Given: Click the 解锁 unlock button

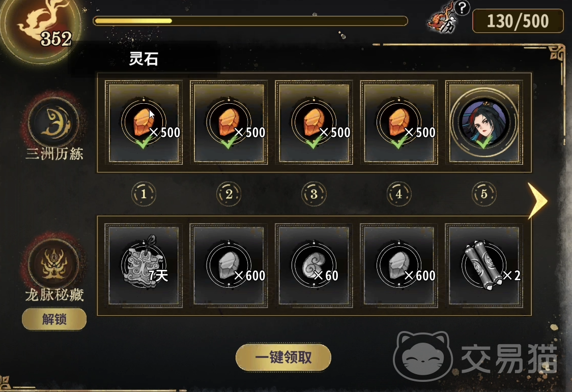Looking at the screenshot, I should (x=54, y=319).
